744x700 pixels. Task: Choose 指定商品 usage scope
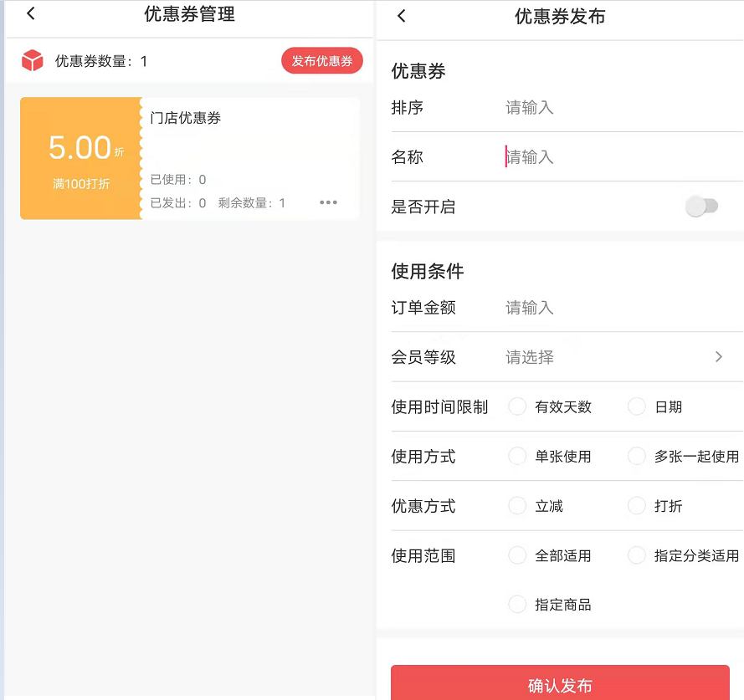[518, 604]
